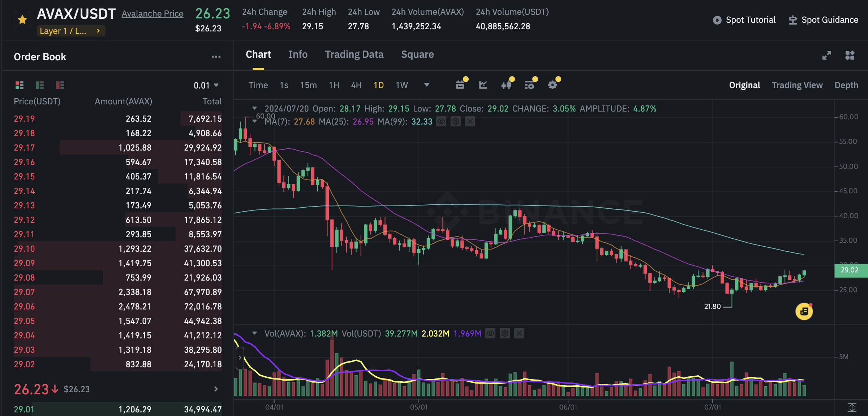The width and height of the screenshot is (868, 416).
Task: Open the chart settings gear icon
Action: pos(552,85)
